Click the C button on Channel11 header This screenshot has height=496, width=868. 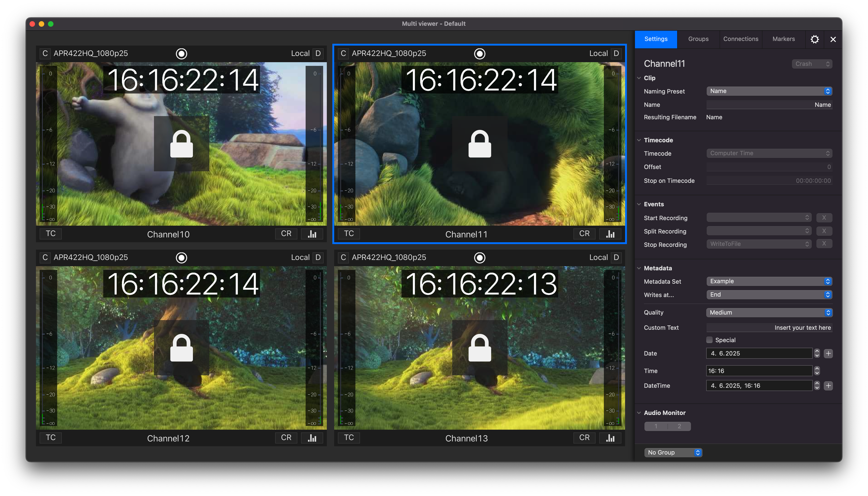tap(343, 53)
